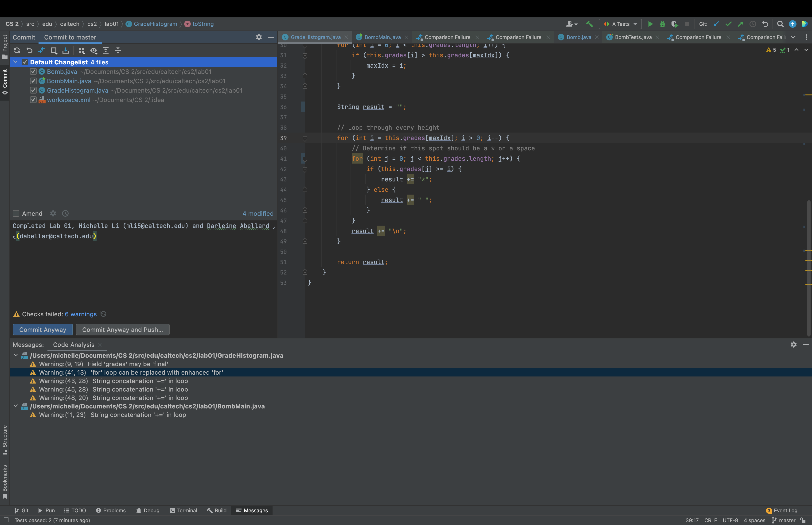Uncheck the Bomb.java file checkbox
Screen dimensions: 812x525
coord(33,72)
